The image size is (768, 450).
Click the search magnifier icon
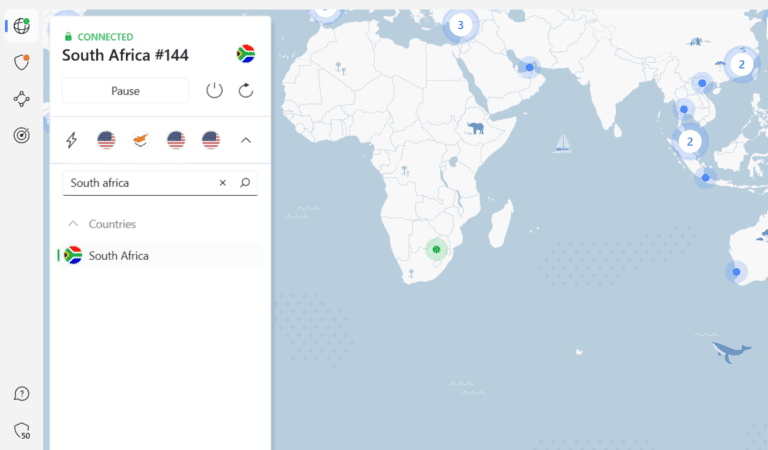pyautogui.click(x=245, y=183)
